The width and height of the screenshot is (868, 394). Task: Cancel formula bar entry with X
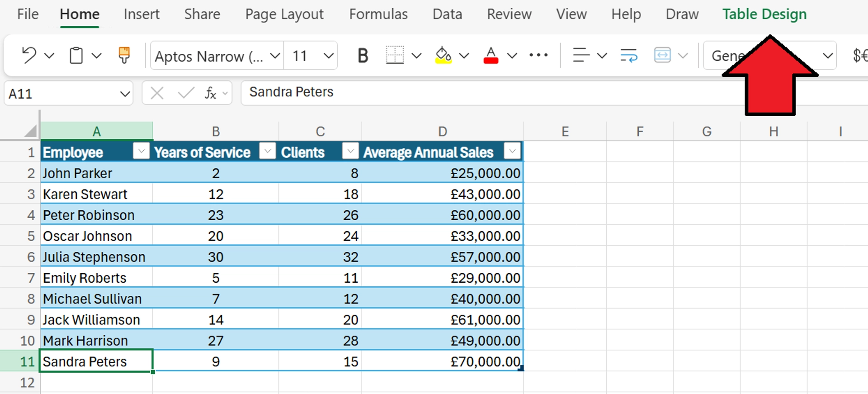coord(157,93)
